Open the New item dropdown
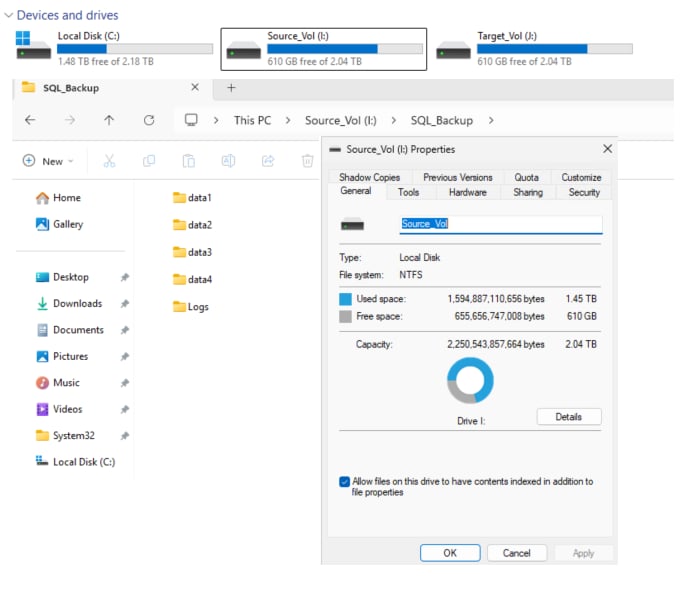 click(x=48, y=161)
